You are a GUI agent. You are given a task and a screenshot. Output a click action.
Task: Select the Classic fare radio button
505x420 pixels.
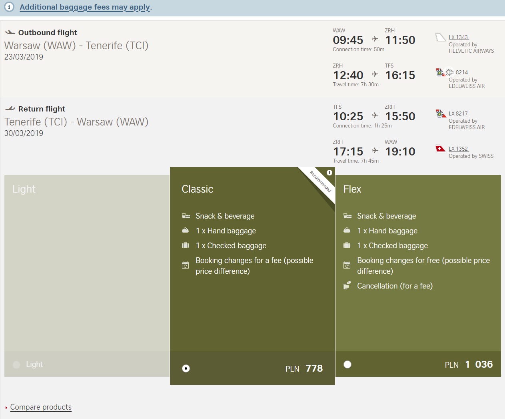(186, 368)
